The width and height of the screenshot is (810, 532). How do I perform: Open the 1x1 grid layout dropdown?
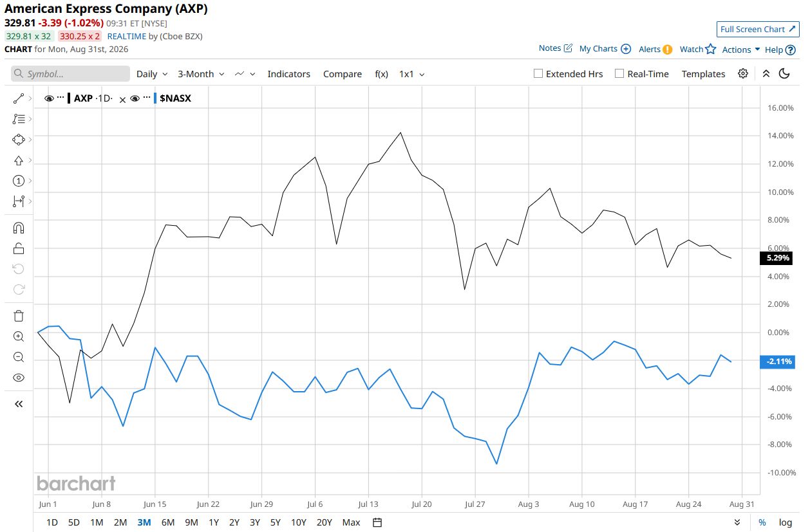412,74
